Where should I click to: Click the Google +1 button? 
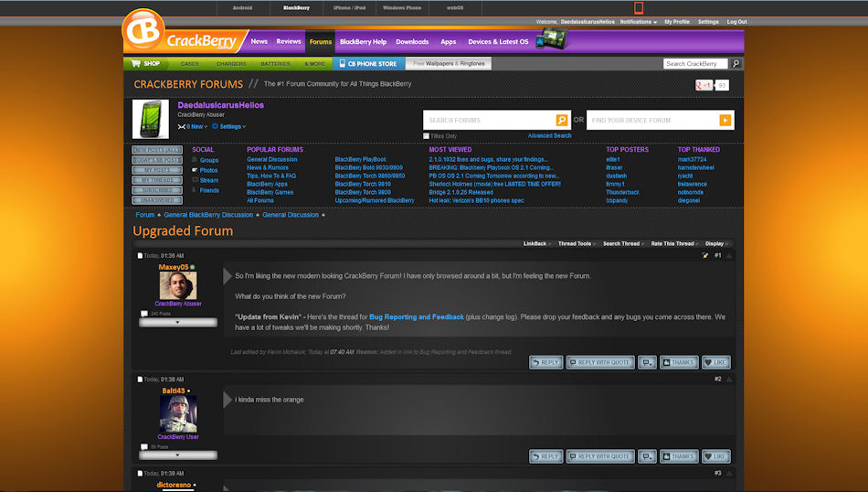coord(704,85)
